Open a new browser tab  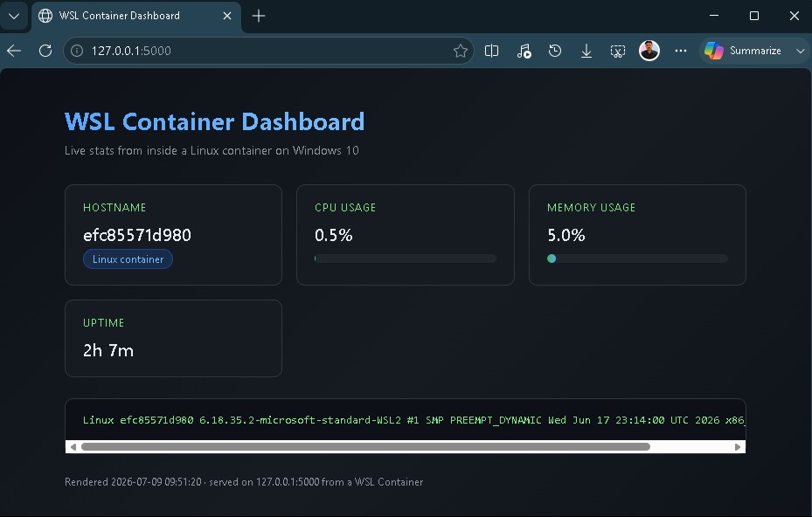click(259, 16)
